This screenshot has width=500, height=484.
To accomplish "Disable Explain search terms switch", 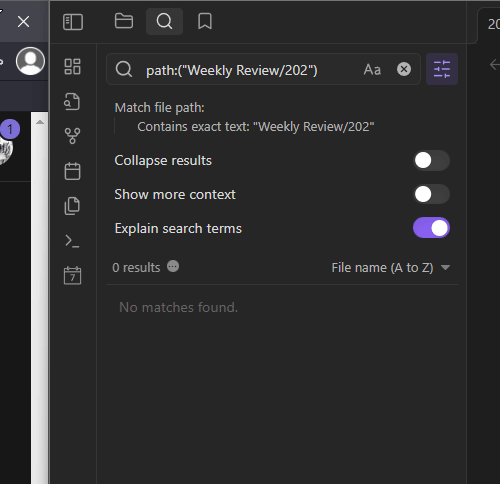I will pos(431,228).
